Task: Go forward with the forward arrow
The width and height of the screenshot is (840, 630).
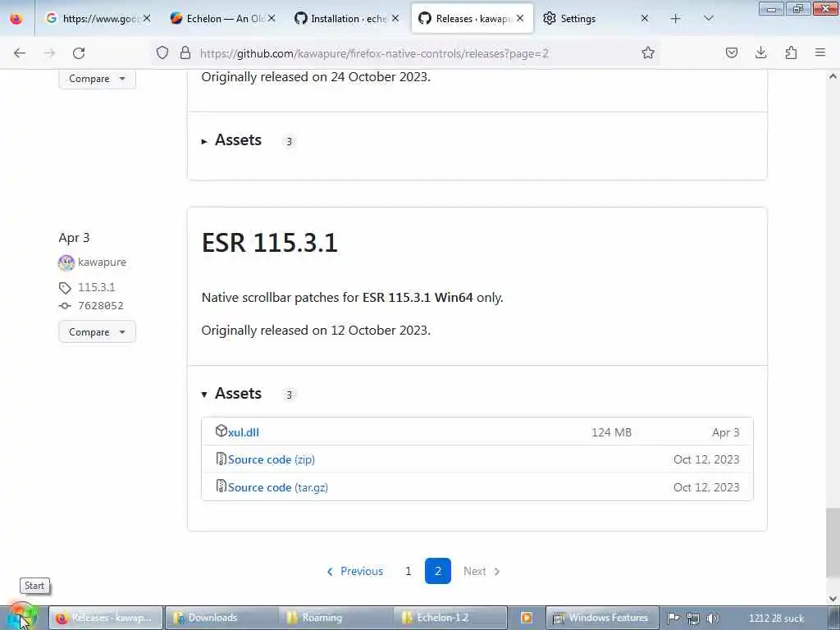Action: [49, 53]
